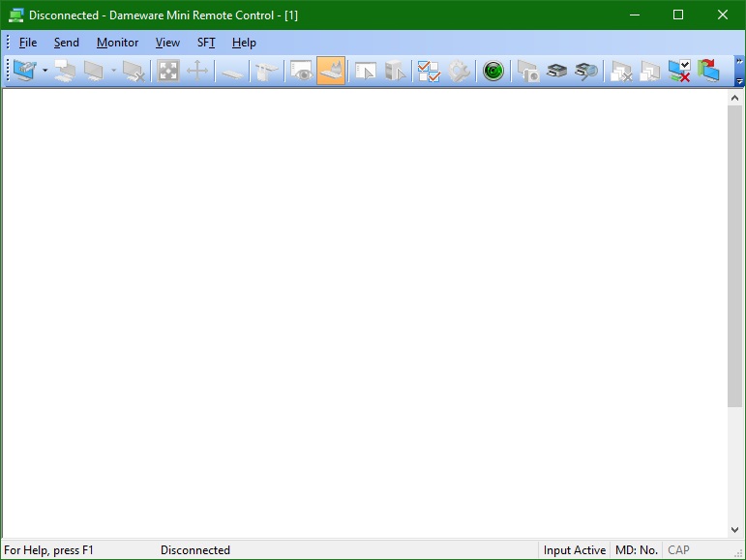Minimize the Dameware window
This screenshot has width=746, height=560.
point(635,15)
